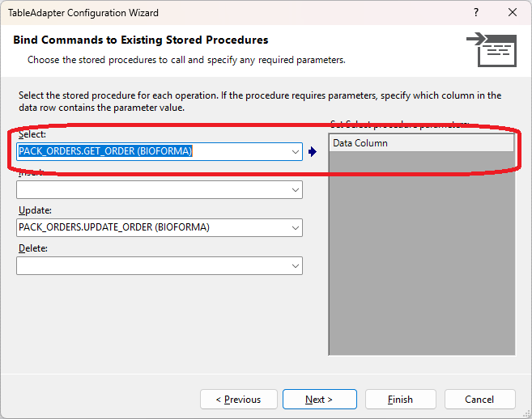Image resolution: width=532 pixels, height=419 pixels.
Task: Click the wizard banner icon in header
Action: 492,49
